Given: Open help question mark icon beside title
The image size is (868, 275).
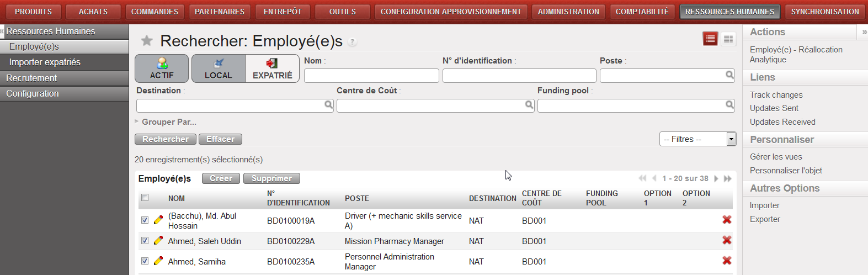Looking at the screenshot, I should pyautogui.click(x=353, y=42).
